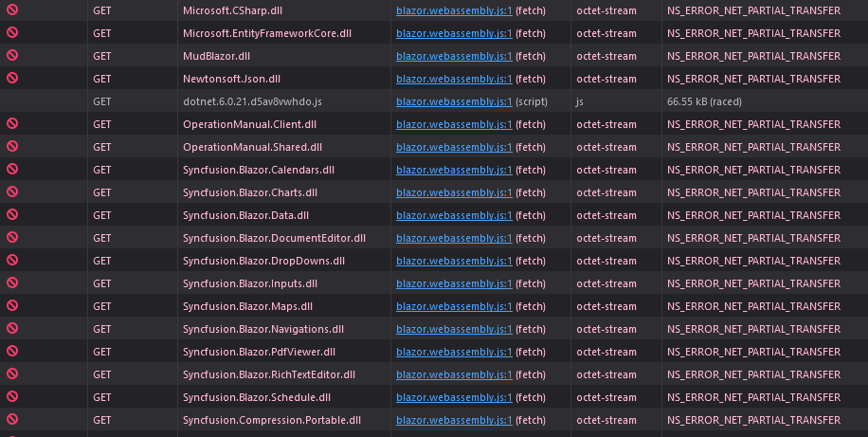Follow initiator link on Syncfusion.Blazor.Schedule.dll row
This screenshot has height=437, width=868.
454,397
